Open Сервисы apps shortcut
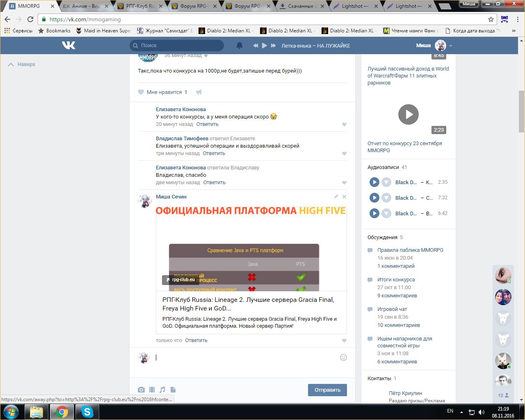The width and height of the screenshot is (525, 420). click(18, 31)
